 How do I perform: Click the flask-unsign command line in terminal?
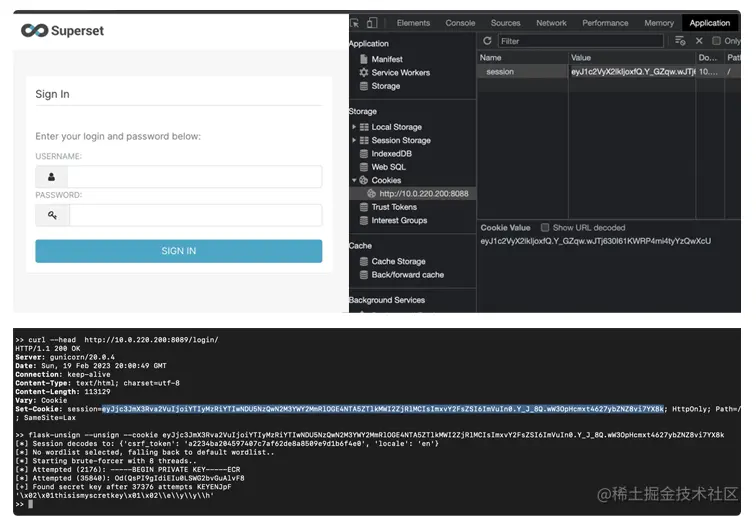click(x=369, y=435)
